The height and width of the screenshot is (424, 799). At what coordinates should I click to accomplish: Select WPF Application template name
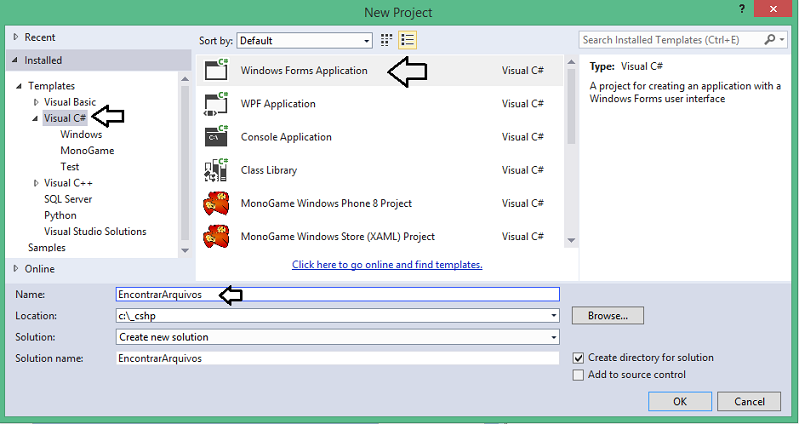(278, 104)
